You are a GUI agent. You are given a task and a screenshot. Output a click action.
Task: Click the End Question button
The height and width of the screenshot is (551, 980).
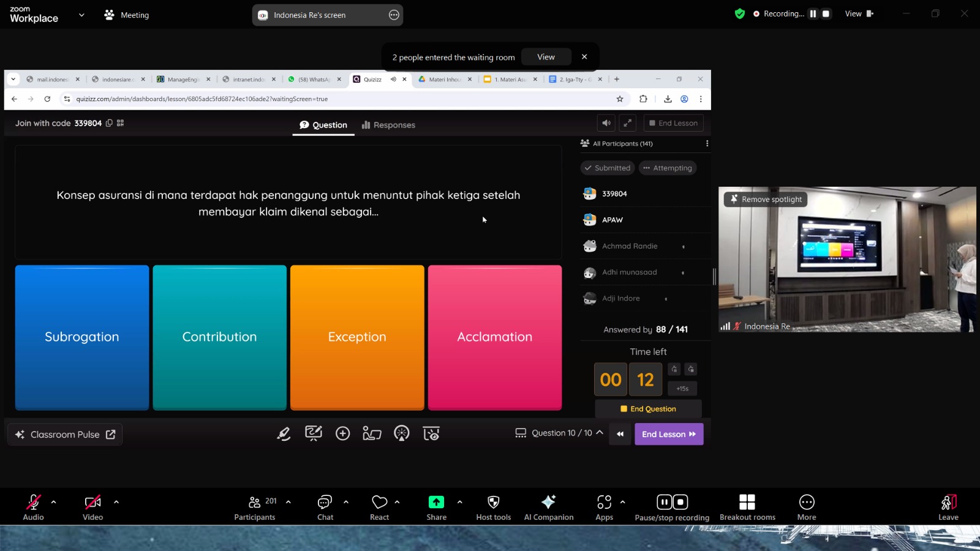coord(649,409)
